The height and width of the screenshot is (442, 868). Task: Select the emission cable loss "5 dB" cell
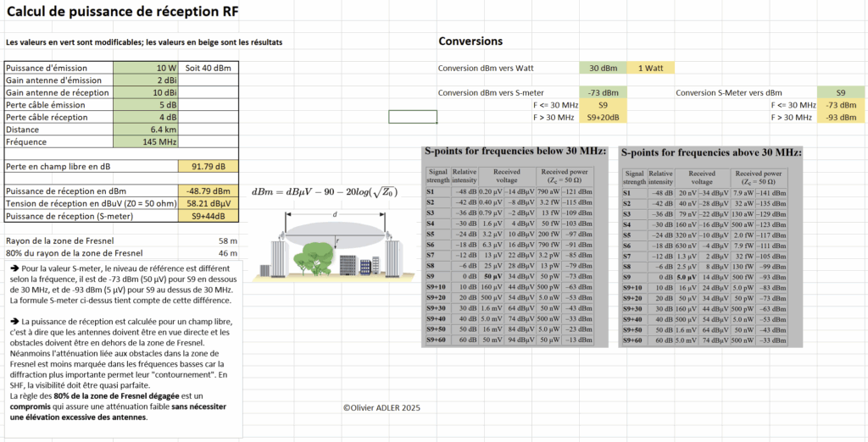[x=146, y=104]
